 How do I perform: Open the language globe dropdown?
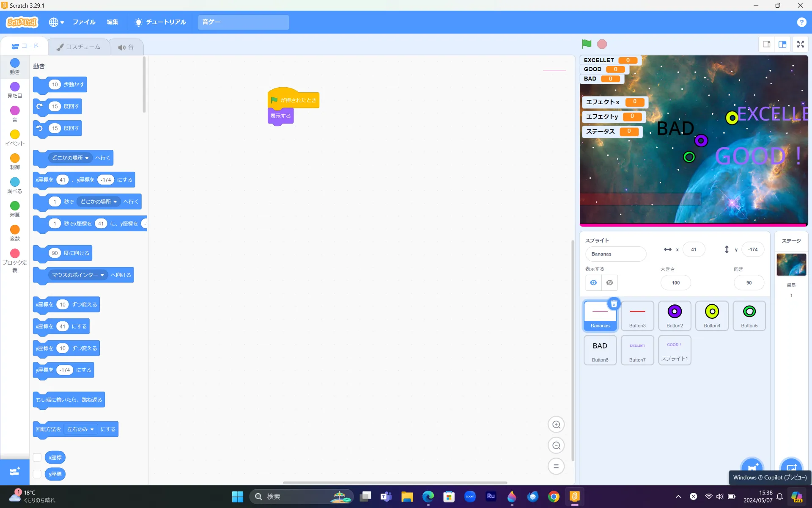[x=56, y=22]
